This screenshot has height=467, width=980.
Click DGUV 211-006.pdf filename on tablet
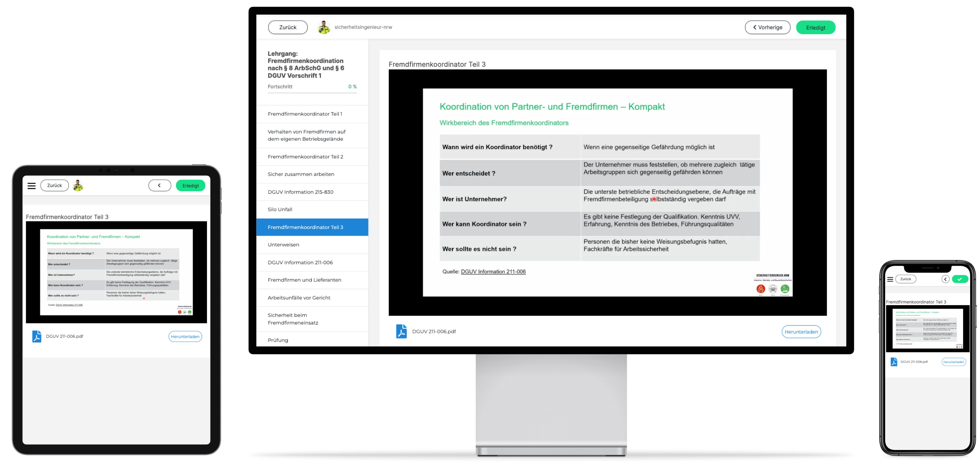(64, 337)
